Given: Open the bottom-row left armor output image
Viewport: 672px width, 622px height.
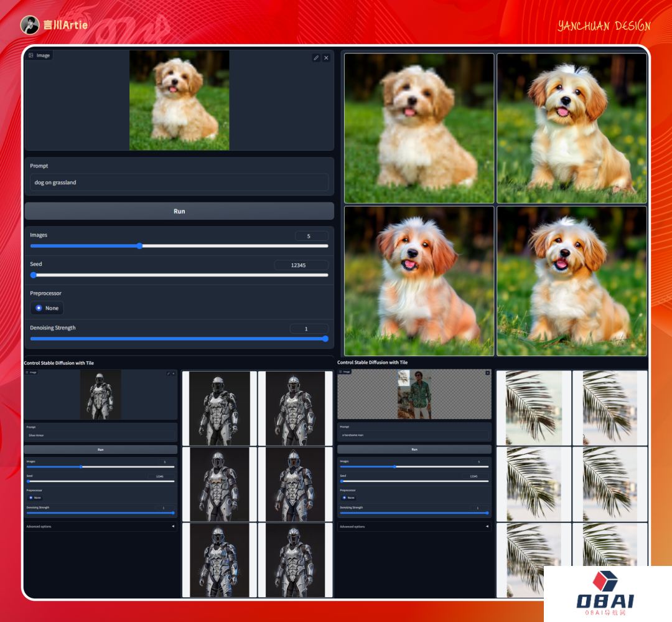Looking at the screenshot, I should (x=220, y=560).
